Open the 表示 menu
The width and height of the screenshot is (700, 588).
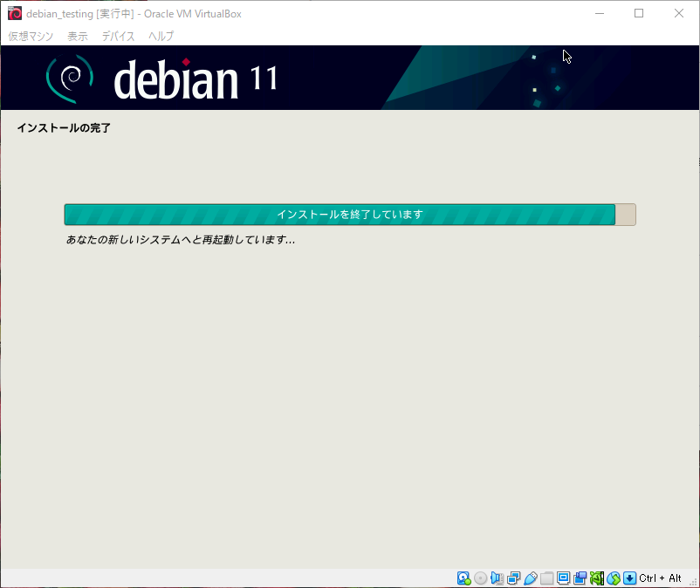coord(77,36)
